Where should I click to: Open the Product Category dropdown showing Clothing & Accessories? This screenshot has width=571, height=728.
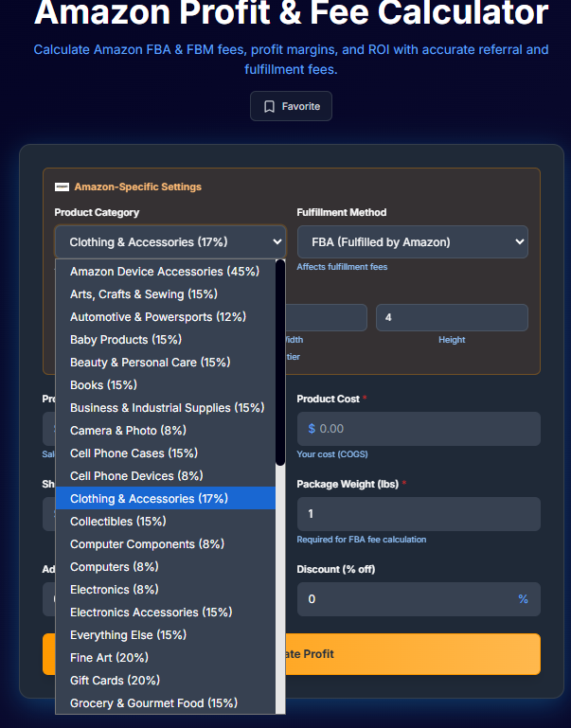point(170,242)
